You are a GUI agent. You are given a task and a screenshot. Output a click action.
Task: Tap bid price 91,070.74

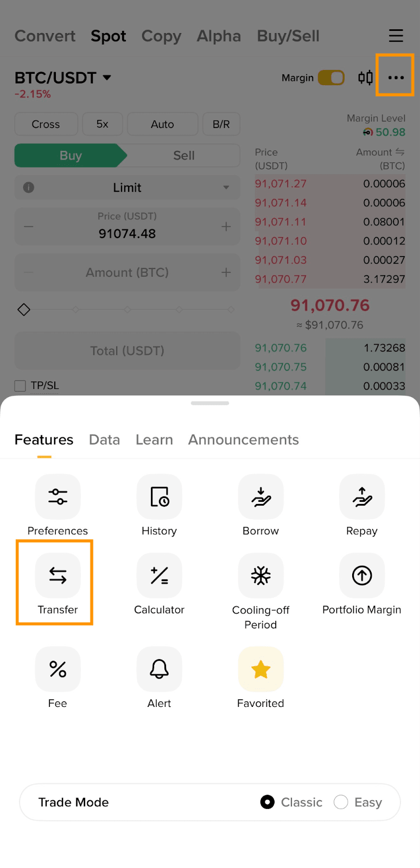[x=281, y=386]
